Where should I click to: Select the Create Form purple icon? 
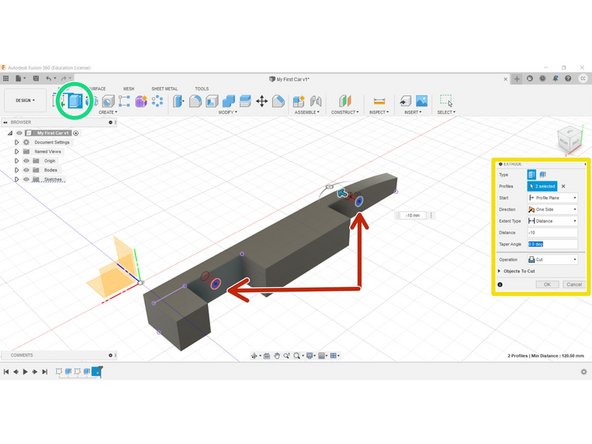pyautogui.click(x=141, y=101)
